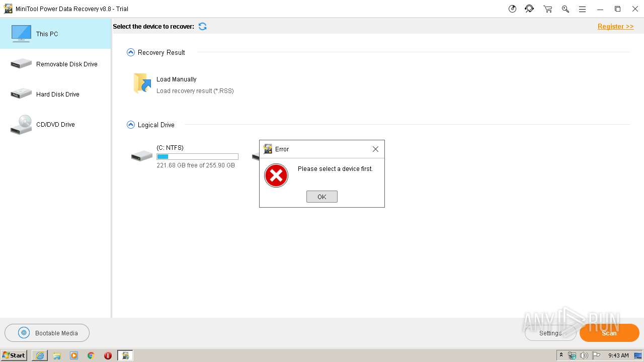
Task: Select This PC in sidebar
Action: (55, 34)
